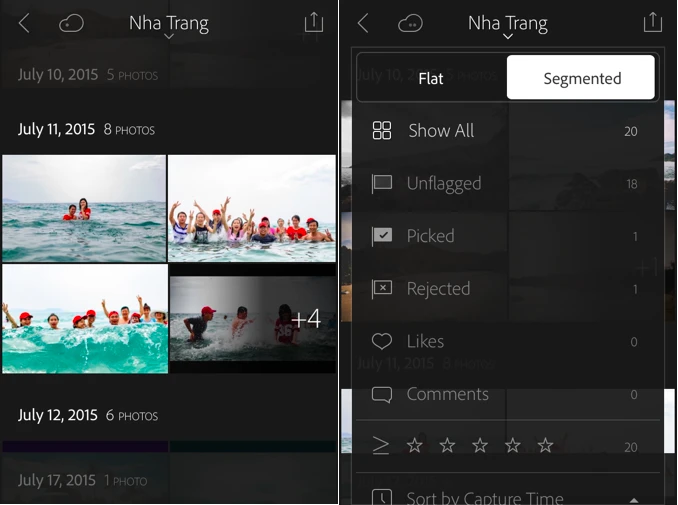Set rating filter to five stars
The width and height of the screenshot is (678, 505).
point(545,446)
